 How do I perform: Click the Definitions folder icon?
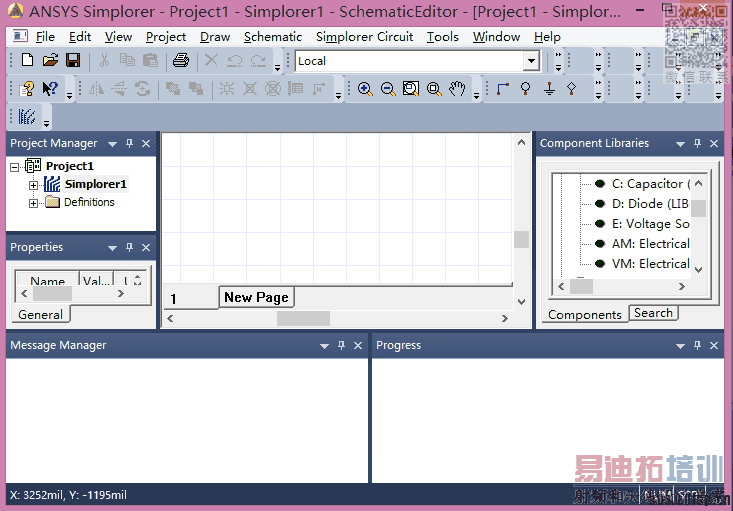52,202
